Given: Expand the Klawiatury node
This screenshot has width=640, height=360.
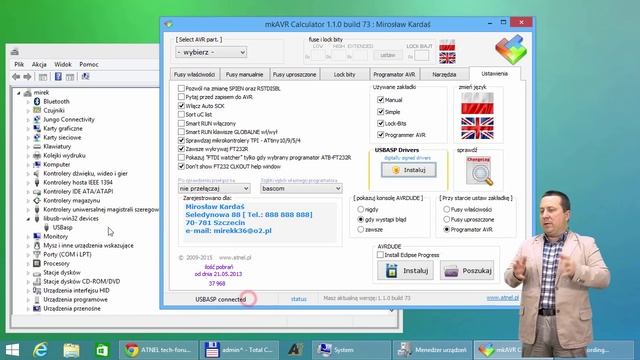Looking at the screenshot, I should click(x=28, y=147).
